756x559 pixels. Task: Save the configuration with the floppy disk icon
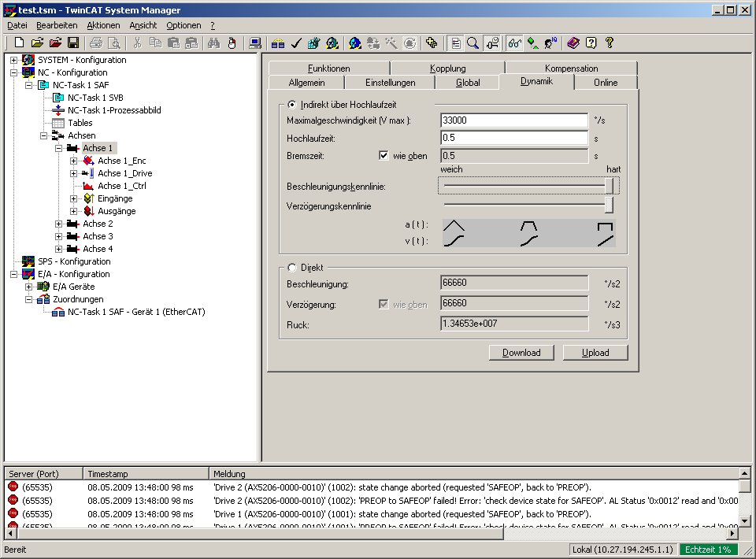click(73, 43)
